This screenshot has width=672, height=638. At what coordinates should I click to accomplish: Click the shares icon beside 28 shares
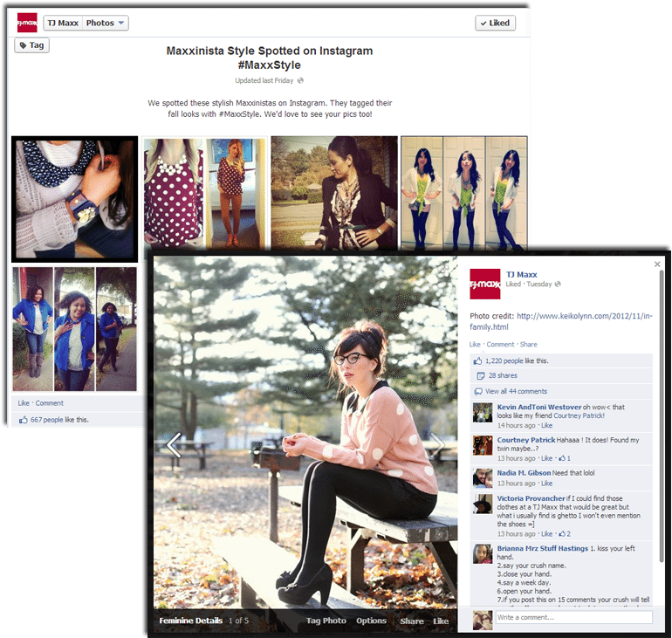[x=481, y=376]
